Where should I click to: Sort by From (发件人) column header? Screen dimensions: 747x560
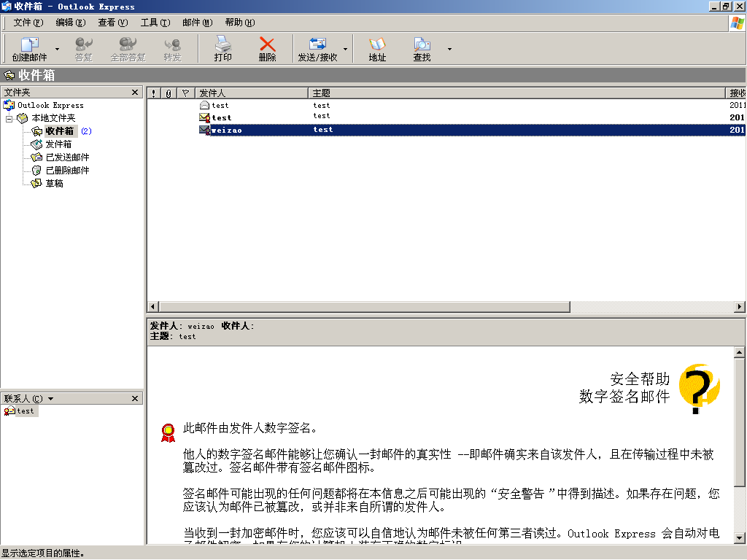pyautogui.click(x=252, y=93)
